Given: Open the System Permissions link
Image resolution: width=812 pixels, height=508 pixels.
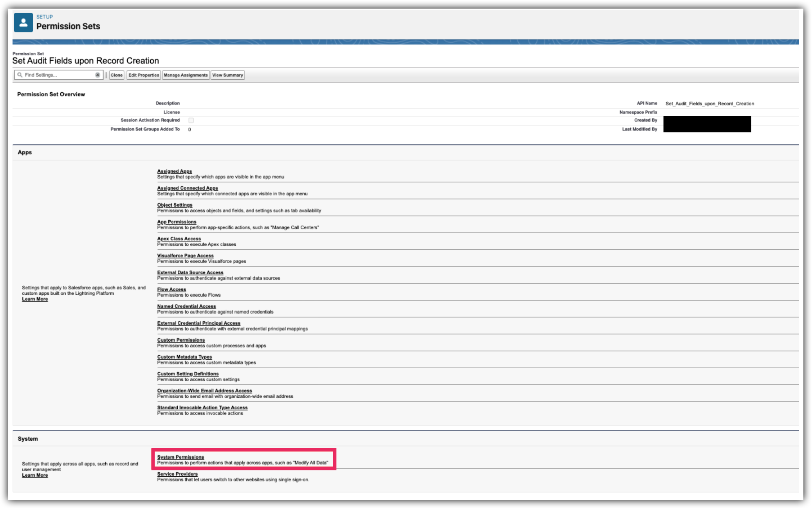Looking at the screenshot, I should pyautogui.click(x=180, y=457).
